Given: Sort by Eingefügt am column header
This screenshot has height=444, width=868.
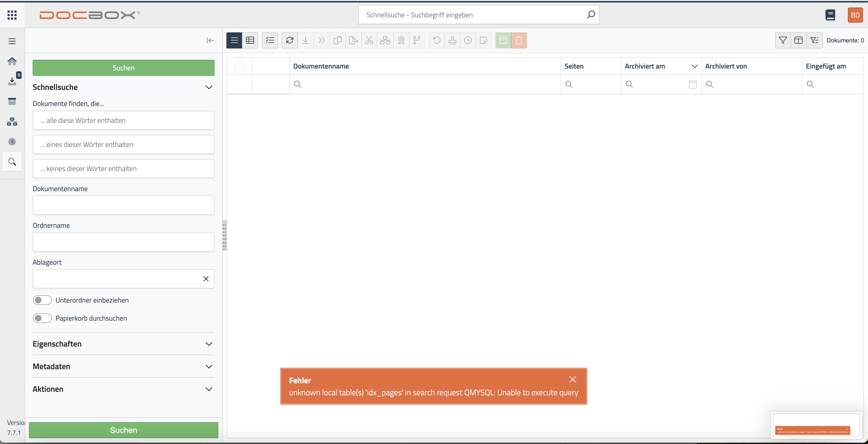Looking at the screenshot, I should pos(826,66).
